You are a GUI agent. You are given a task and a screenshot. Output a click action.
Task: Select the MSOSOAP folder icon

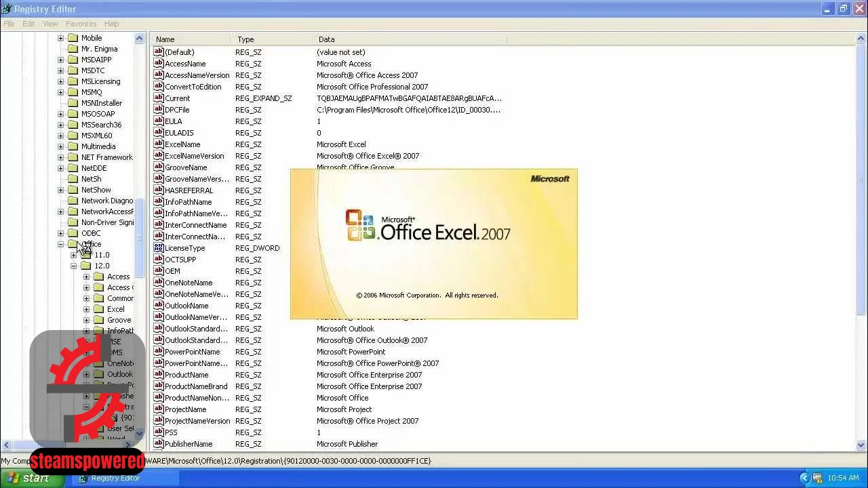(x=73, y=114)
